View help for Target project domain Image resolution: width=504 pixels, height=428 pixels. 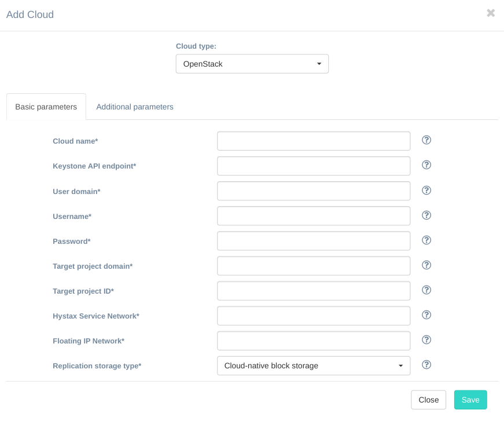426,265
